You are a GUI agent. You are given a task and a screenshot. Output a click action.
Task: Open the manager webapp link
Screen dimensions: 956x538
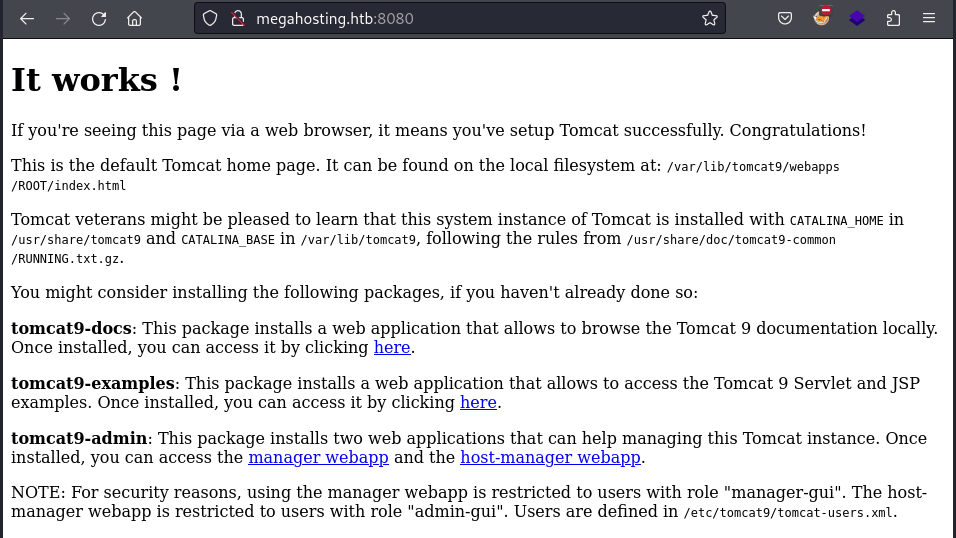tap(318, 457)
